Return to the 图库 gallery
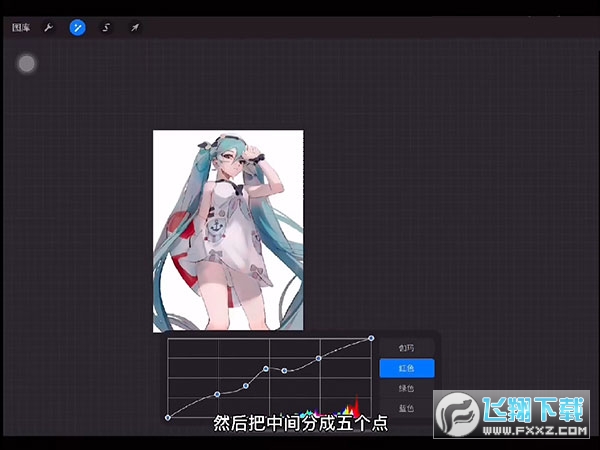Viewport: 600px width, 450px height. click(21, 28)
